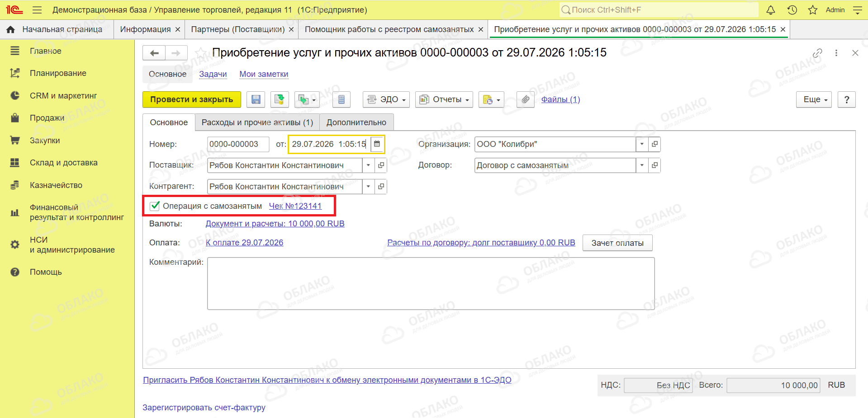Go back with the left arrow button
Screen dimensions: 868x418
(154, 53)
